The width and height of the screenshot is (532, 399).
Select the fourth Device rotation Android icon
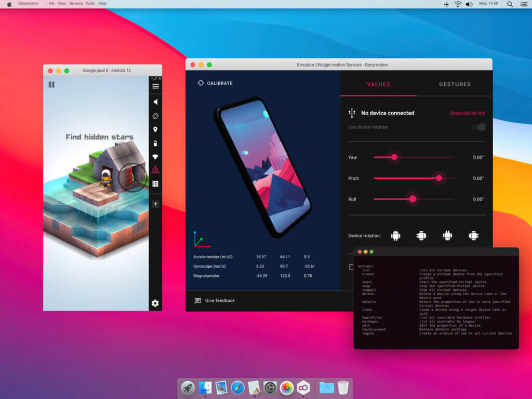(474, 235)
